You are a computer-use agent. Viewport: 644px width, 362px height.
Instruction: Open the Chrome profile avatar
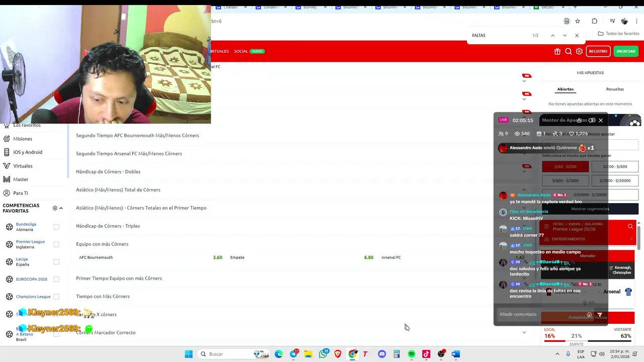click(624, 21)
